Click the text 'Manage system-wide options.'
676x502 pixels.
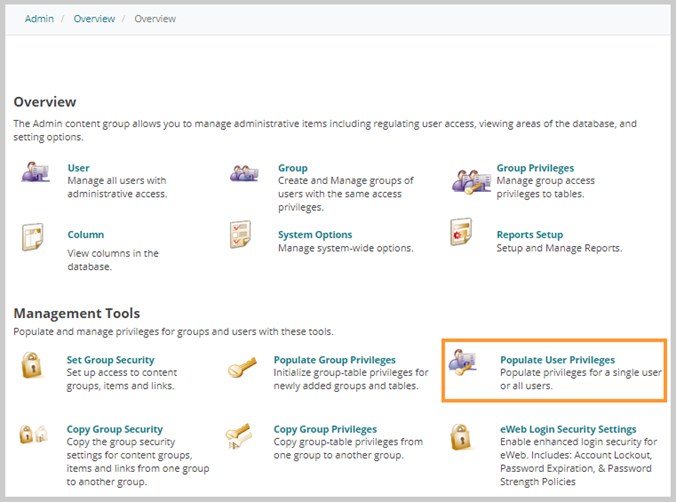346,248
